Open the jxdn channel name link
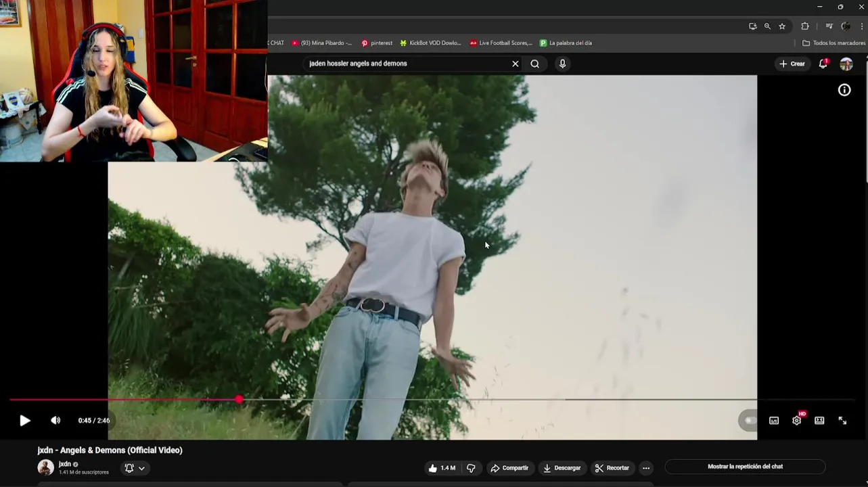The width and height of the screenshot is (868, 487). pyautogui.click(x=65, y=464)
